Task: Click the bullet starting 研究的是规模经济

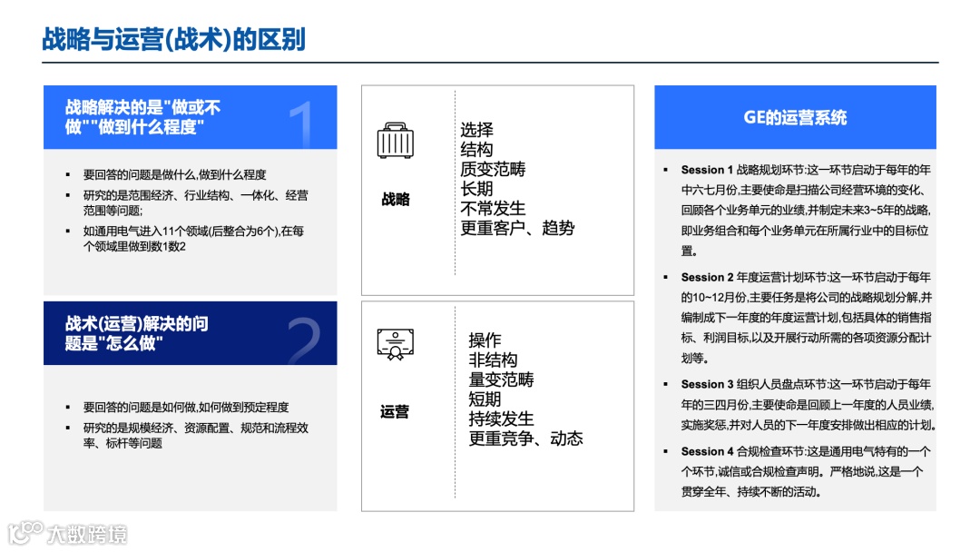Action: [x=196, y=435]
